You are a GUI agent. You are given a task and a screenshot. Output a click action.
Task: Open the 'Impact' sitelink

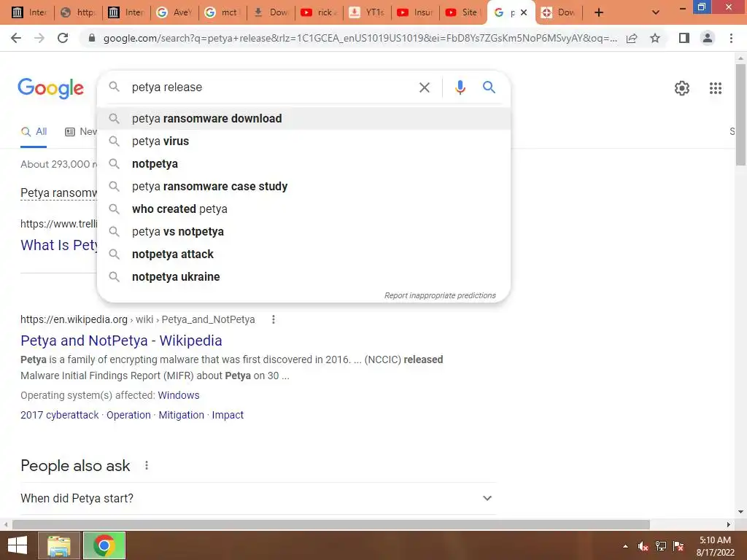click(x=228, y=415)
